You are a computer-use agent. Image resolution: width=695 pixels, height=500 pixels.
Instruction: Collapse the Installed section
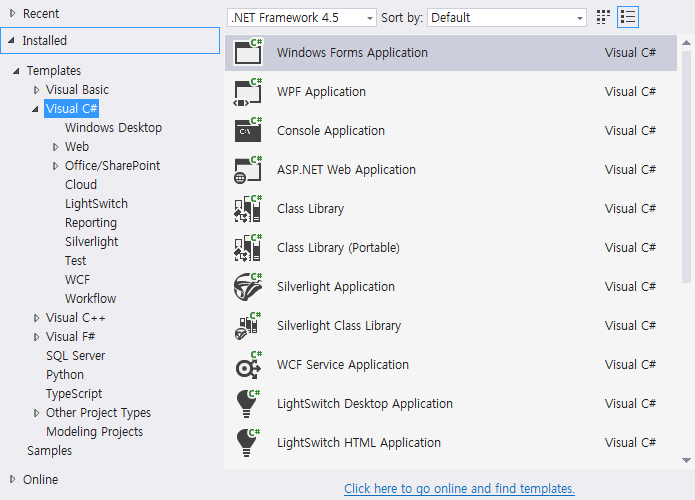11,41
